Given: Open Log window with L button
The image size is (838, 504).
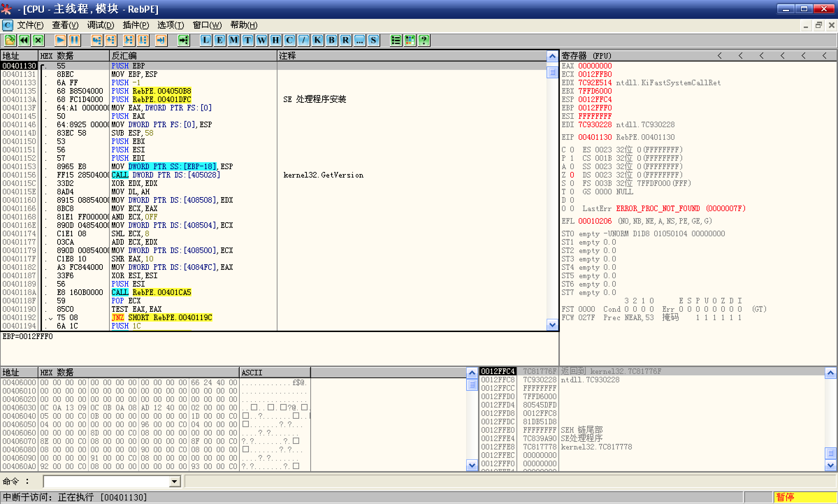Looking at the screenshot, I should [x=206, y=40].
